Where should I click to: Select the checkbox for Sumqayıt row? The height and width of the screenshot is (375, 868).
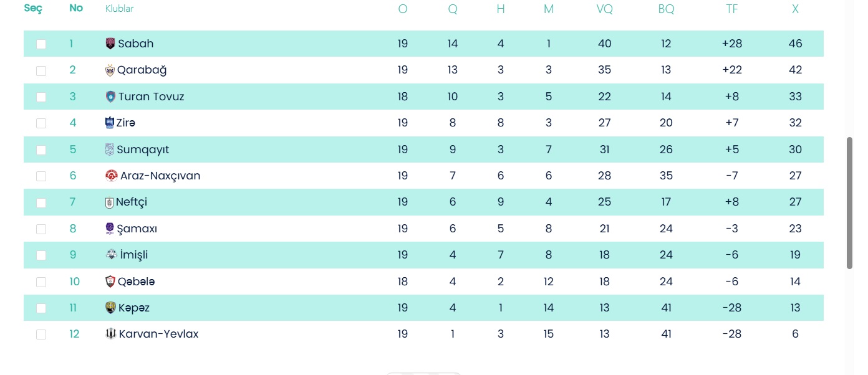coord(41,150)
